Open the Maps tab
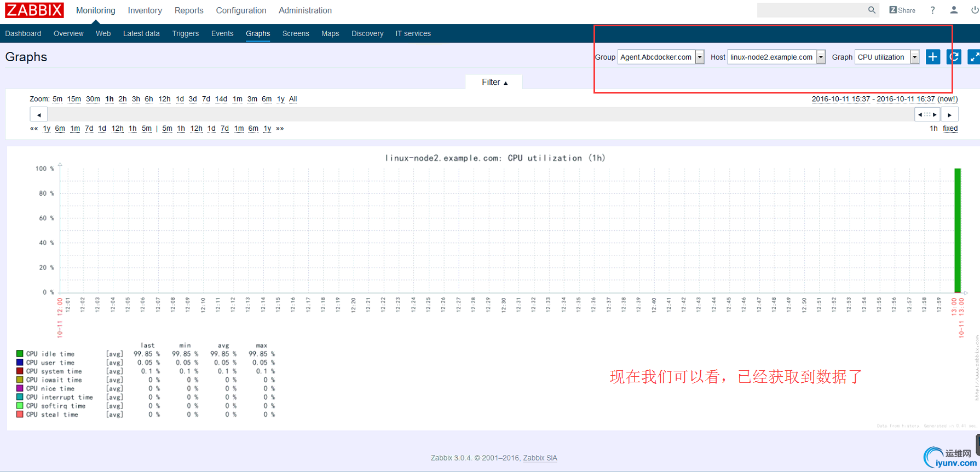Image resolution: width=980 pixels, height=472 pixels. 330,33
